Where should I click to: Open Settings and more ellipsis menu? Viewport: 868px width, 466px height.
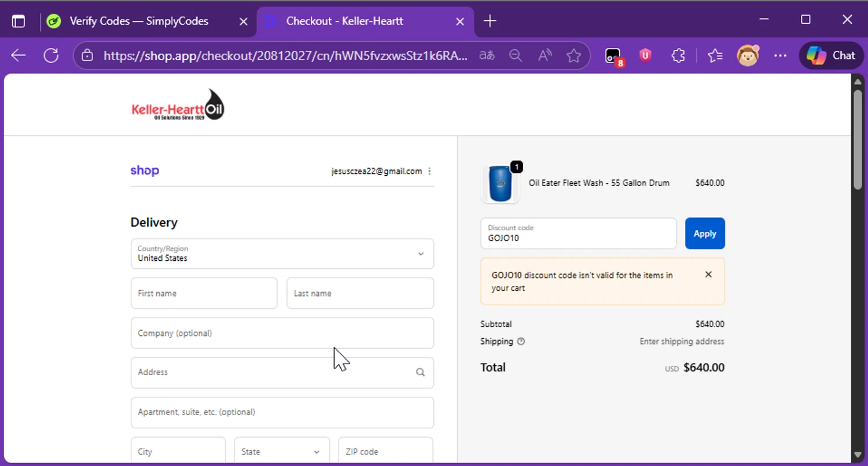click(x=780, y=56)
